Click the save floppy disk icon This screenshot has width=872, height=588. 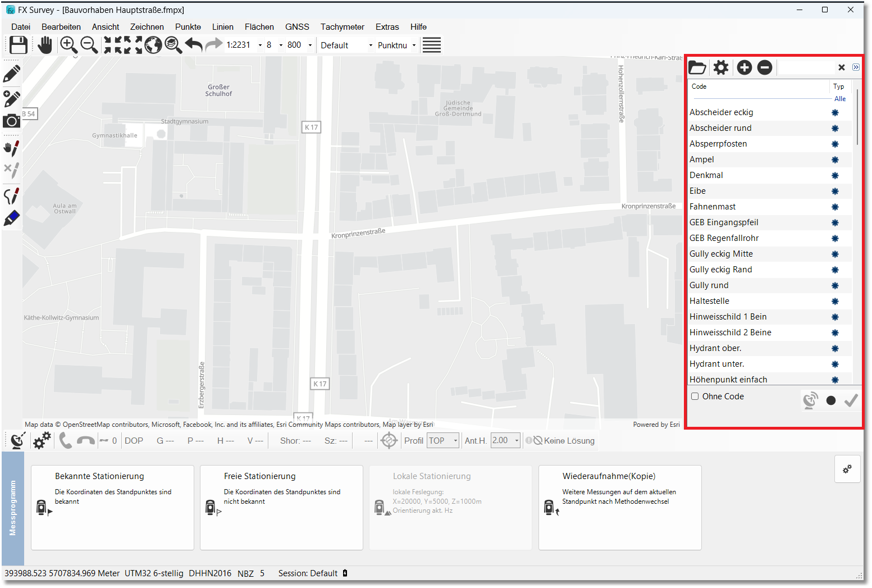(x=19, y=45)
